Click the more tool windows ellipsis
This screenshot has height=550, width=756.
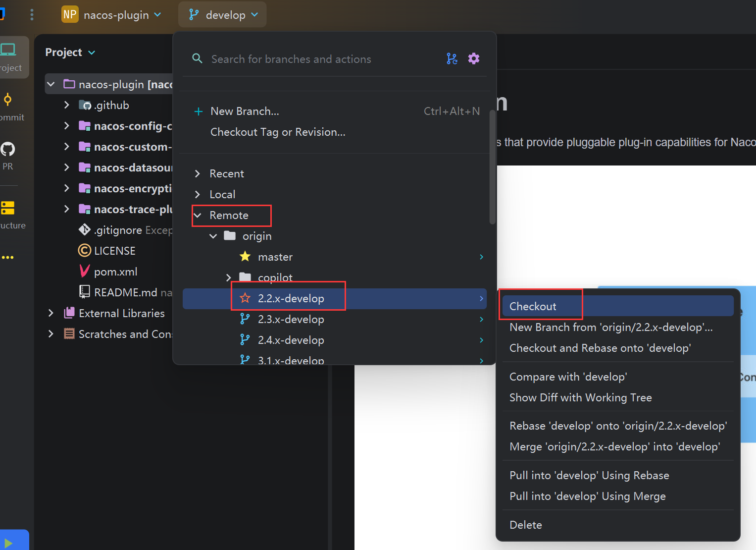point(7,257)
